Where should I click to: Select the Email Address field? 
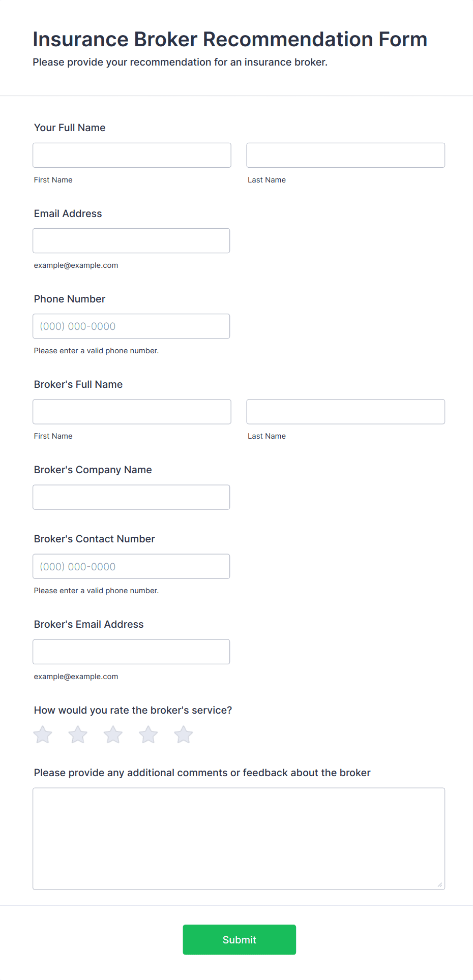pos(131,240)
